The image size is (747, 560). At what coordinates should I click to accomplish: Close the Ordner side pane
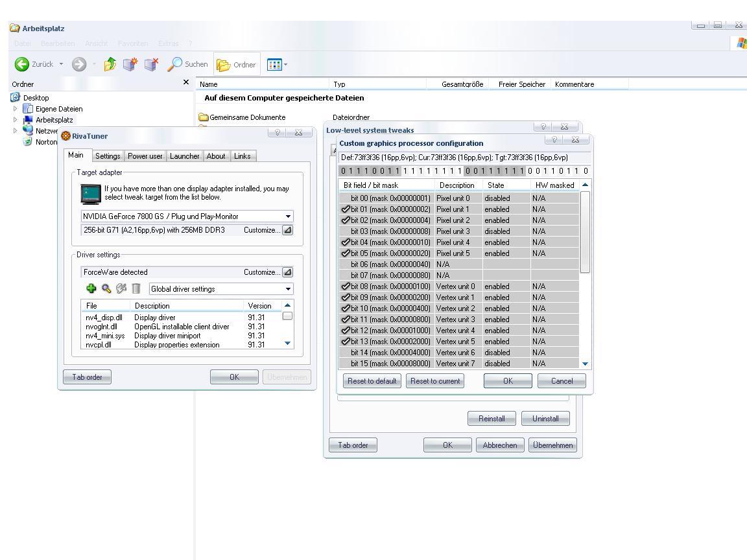[x=186, y=82]
